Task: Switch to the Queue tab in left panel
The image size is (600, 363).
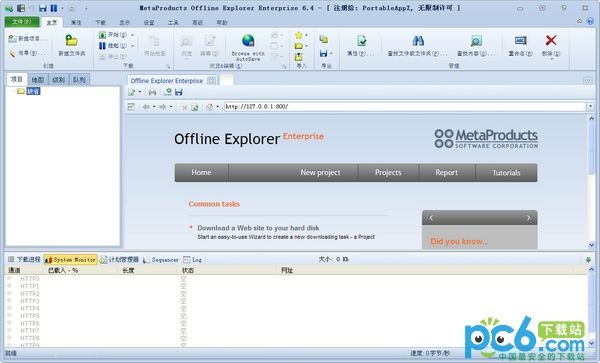Action: [x=79, y=80]
